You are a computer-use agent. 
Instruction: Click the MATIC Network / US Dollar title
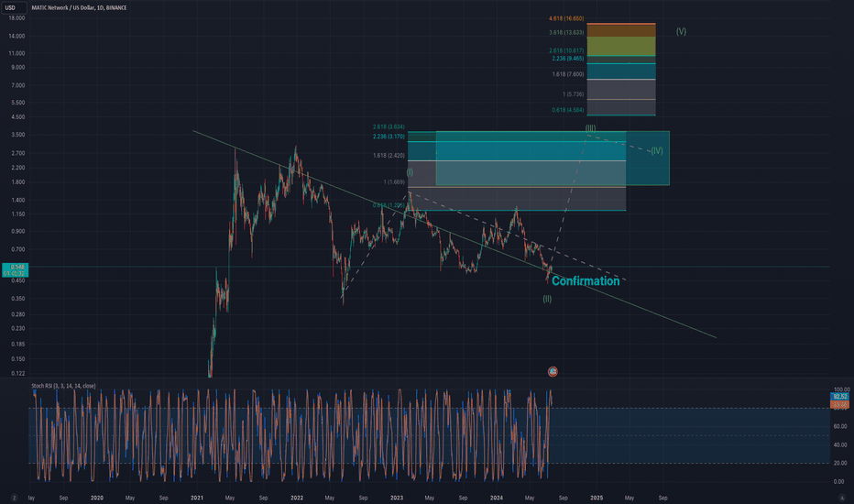(79, 7)
